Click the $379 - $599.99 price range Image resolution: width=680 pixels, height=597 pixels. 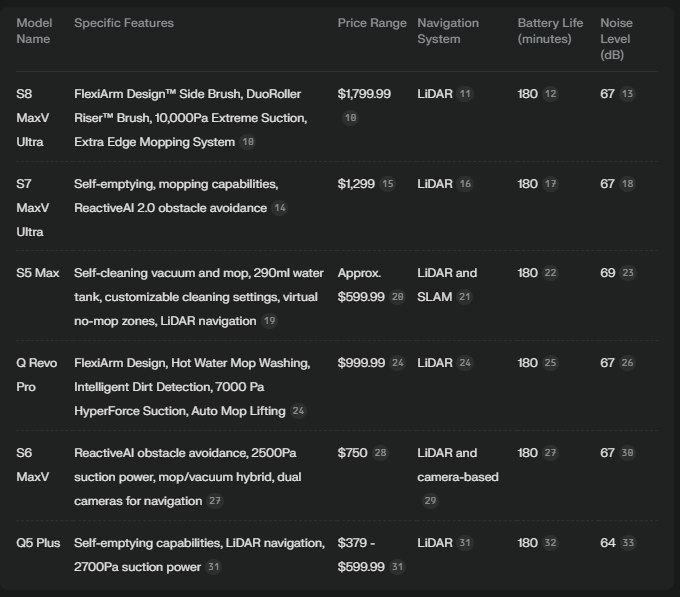(361, 555)
